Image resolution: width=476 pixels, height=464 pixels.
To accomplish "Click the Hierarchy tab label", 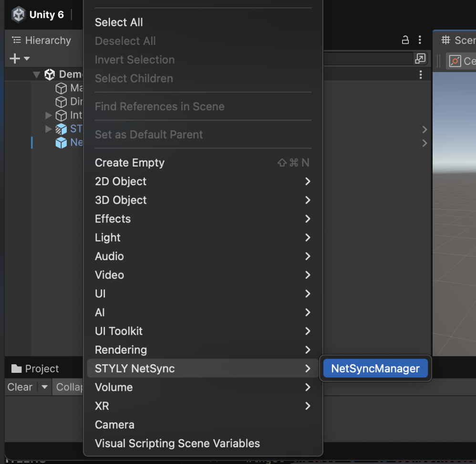I will 48,40.
